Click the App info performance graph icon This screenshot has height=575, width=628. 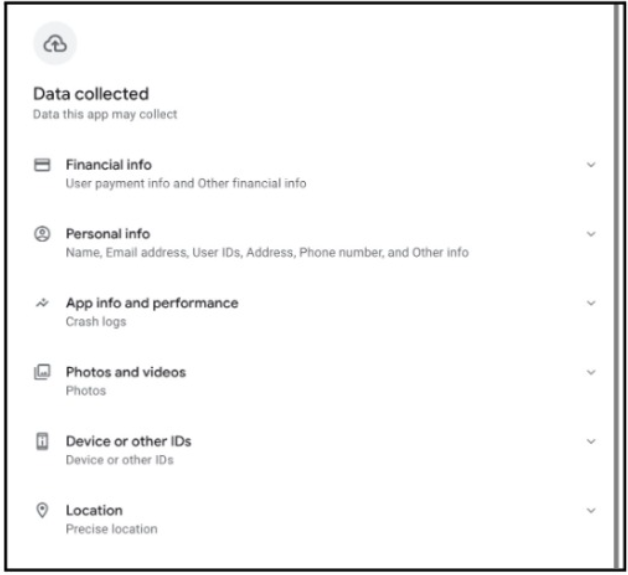coord(43,303)
